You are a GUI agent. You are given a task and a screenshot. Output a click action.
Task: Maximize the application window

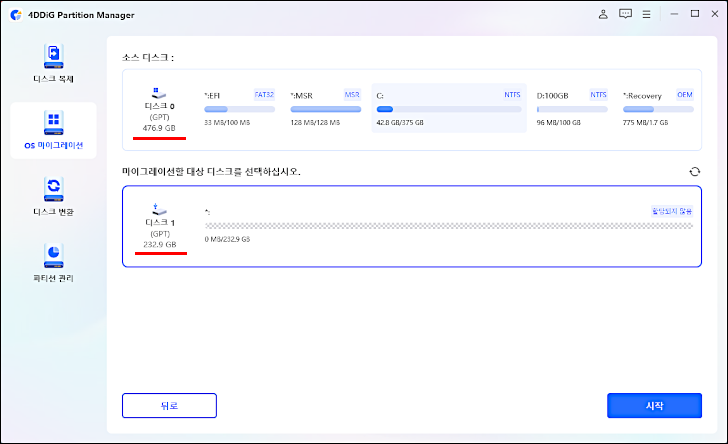point(695,14)
